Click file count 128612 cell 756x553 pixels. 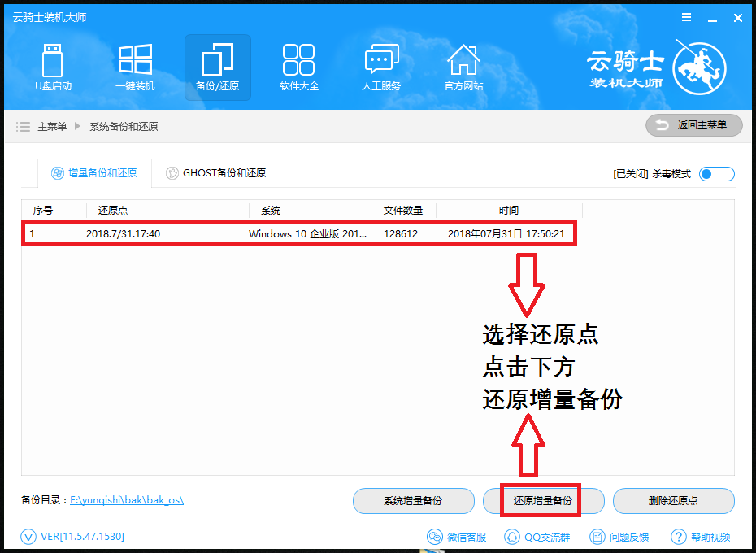coord(401,234)
